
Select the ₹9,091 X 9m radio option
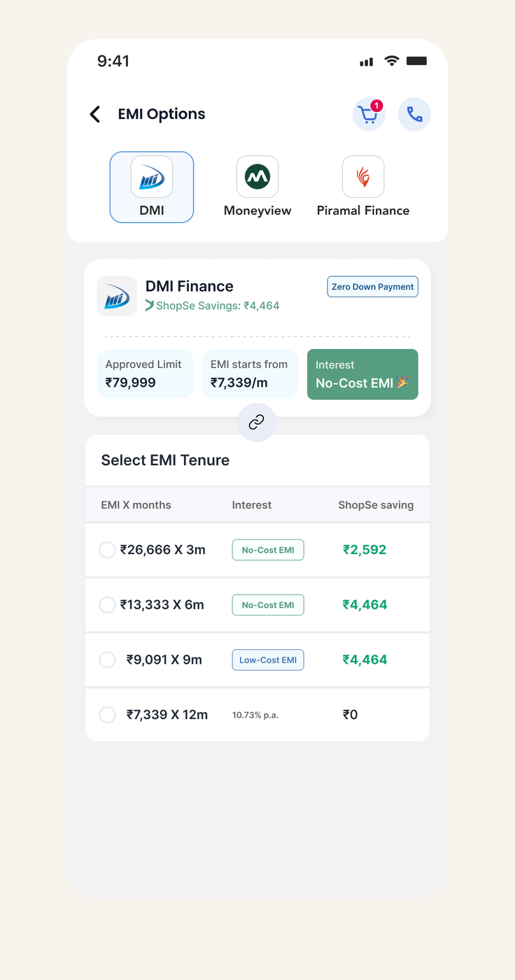tap(107, 660)
